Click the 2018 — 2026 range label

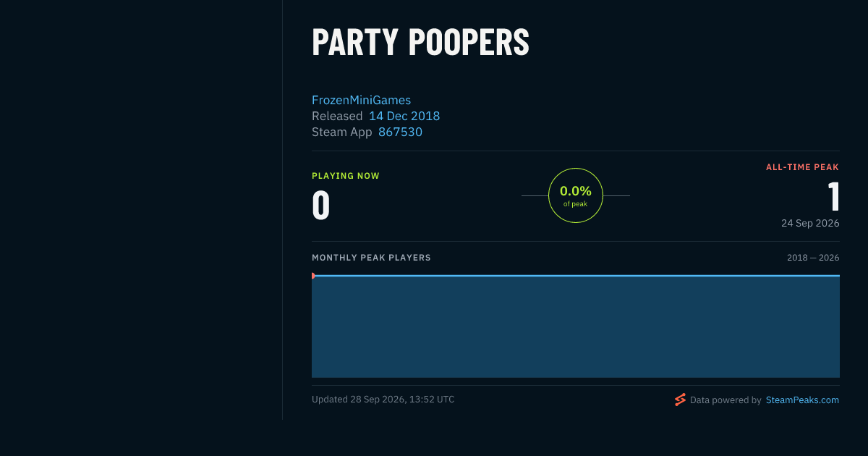point(813,258)
